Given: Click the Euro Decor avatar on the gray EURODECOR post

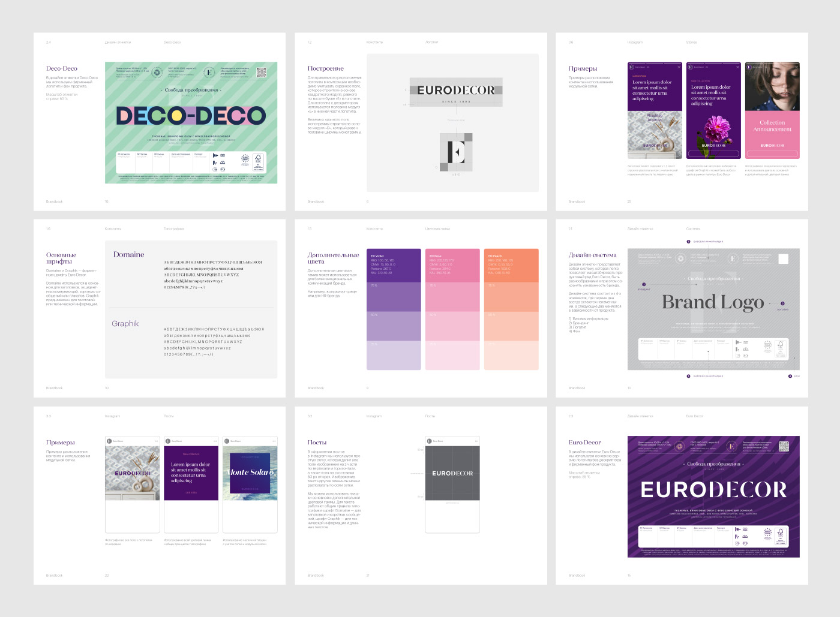Looking at the screenshot, I should (x=429, y=441).
